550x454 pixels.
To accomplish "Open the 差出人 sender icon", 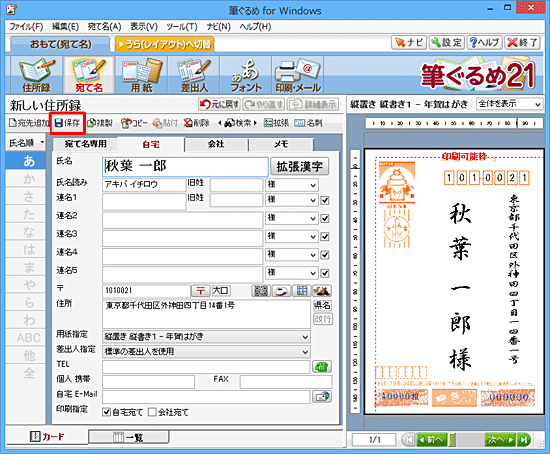I will (194, 75).
